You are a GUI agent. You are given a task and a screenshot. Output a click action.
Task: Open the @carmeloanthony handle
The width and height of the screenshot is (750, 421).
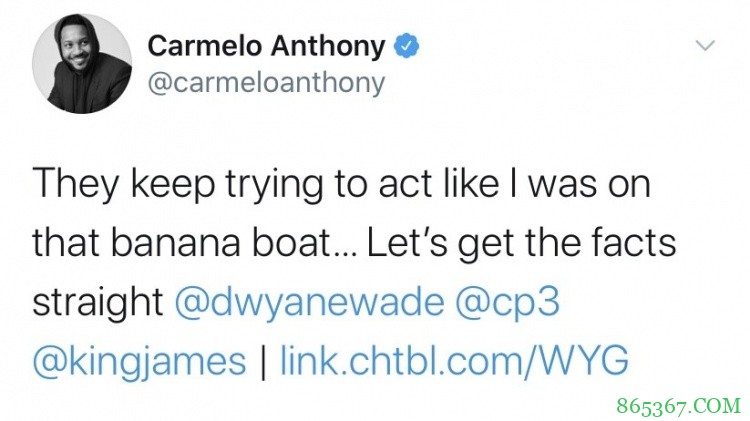pyautogui.click(x=265, y=83)
